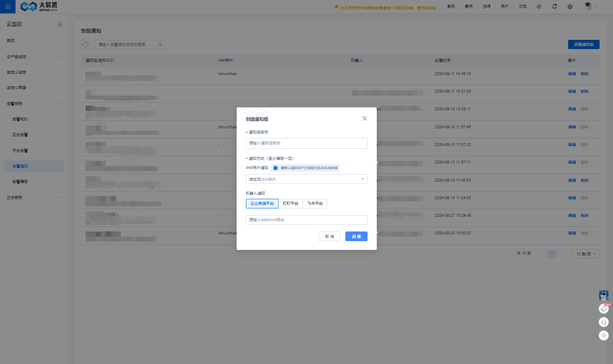This screenshot has height=364, width=613.
Task: Click the orange announcement megaphone icon
Action: (336, 7)
